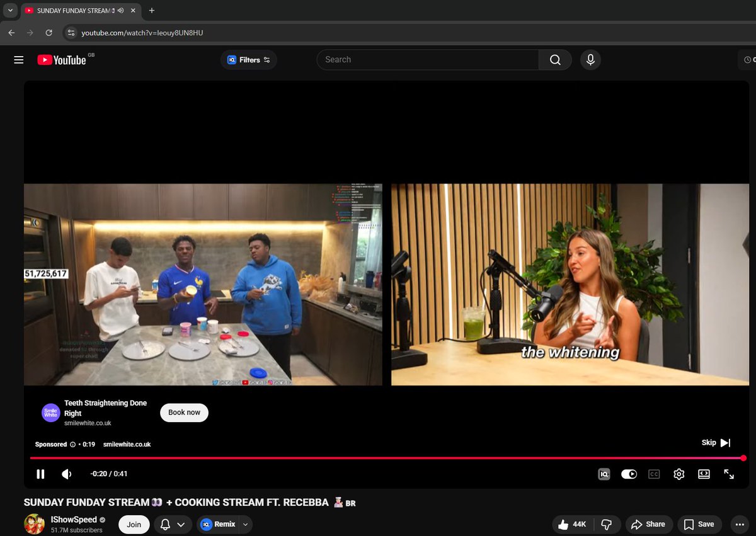
Task: Click the 51.7M subscribers text
Action: [77, 530]
